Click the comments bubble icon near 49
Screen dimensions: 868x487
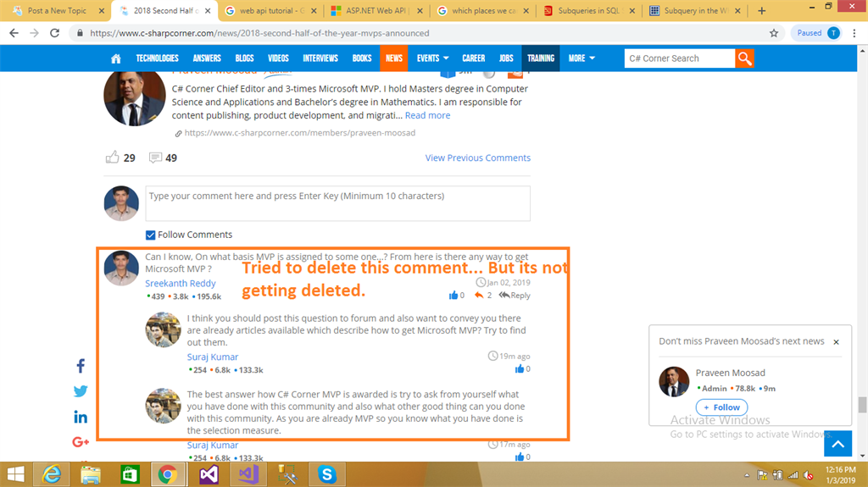(x=155, y=158)
